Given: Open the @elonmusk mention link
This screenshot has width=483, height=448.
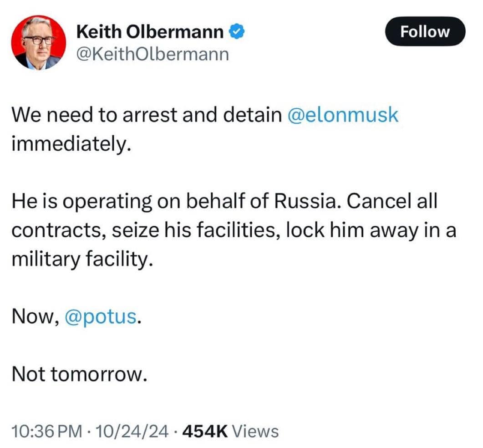Looking at the screenshot, I should click(343, 115).
